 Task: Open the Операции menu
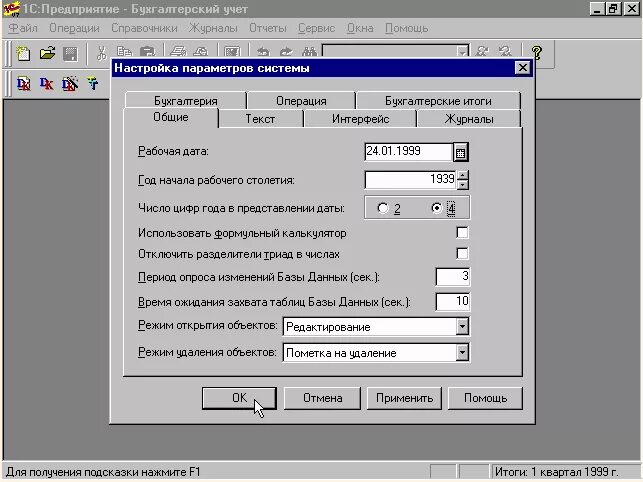click(x=74, y=28)
